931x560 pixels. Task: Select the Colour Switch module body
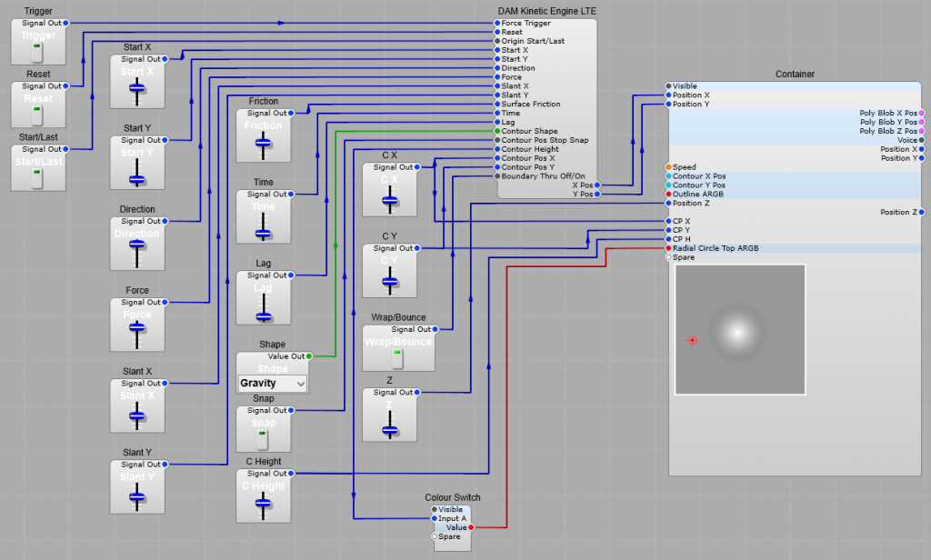coord(452,545)
